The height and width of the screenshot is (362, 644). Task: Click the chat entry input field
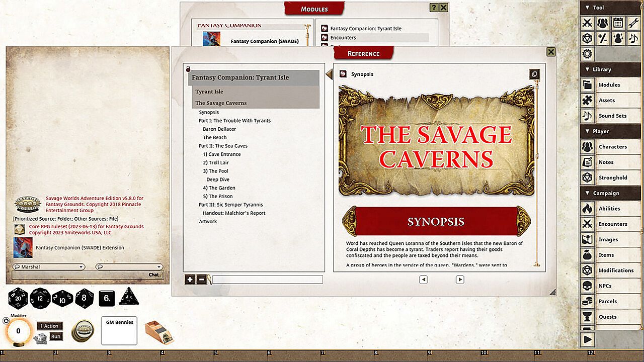point(79,275)
